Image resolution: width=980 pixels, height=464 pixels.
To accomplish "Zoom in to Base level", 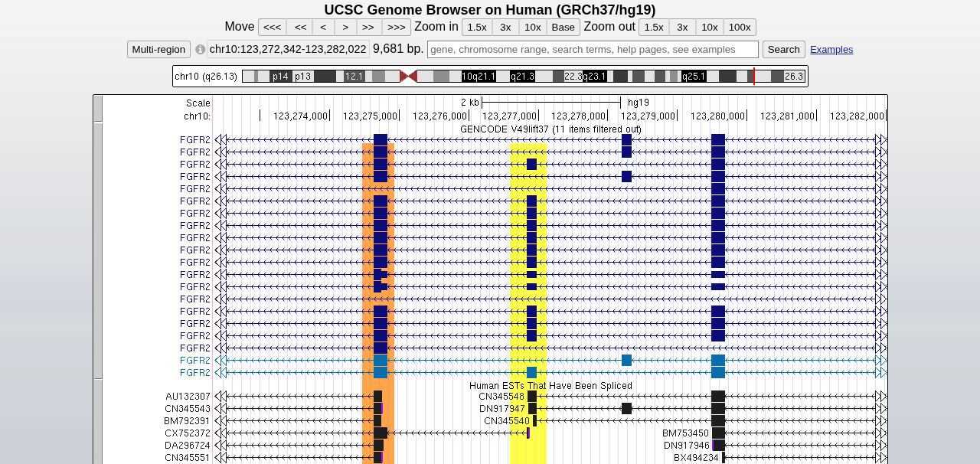I will point(563,28).
